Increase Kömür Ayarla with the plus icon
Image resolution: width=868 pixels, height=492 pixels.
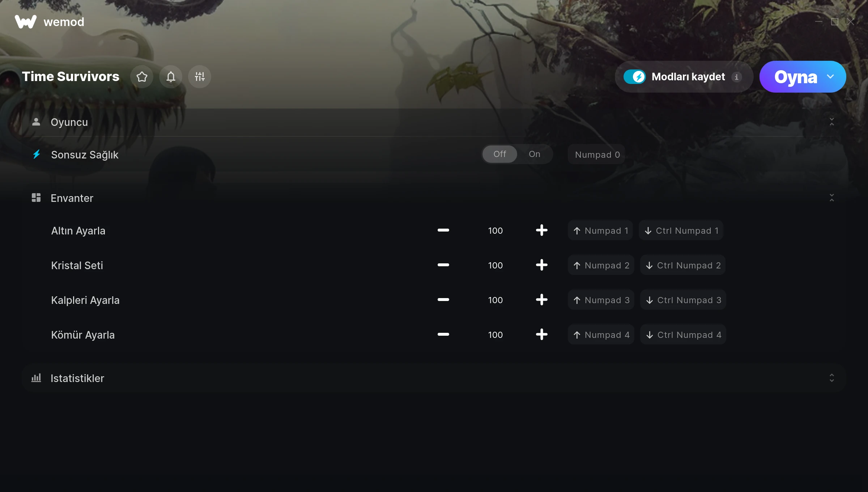point(541,335)
